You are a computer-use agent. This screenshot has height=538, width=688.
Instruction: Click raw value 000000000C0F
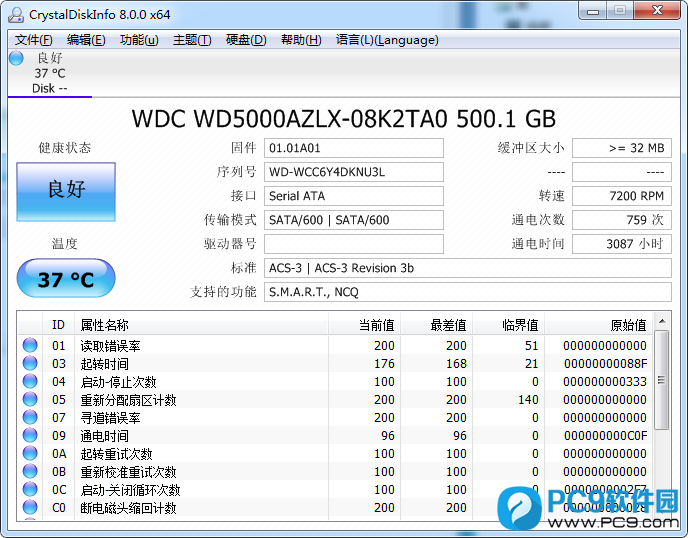606,436
